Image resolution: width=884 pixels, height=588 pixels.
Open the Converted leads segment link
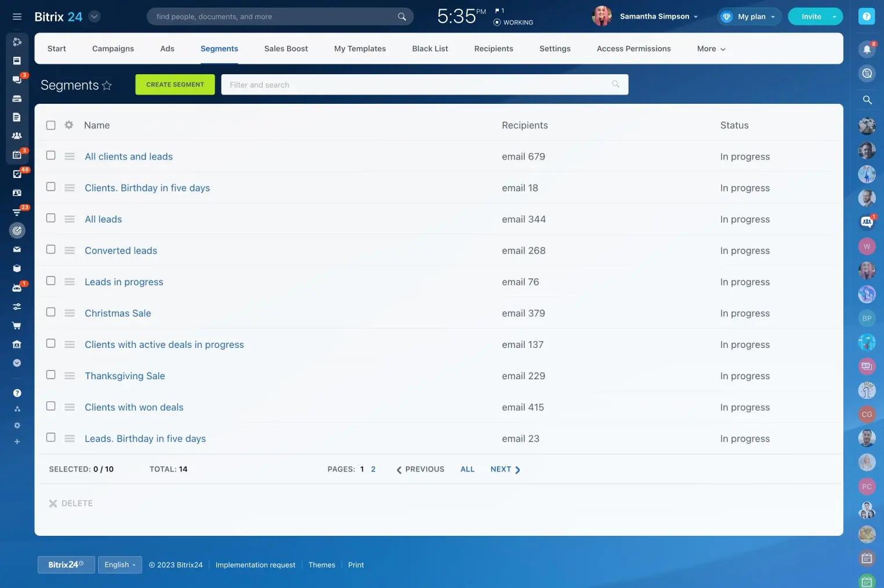[x=121, y=251]
